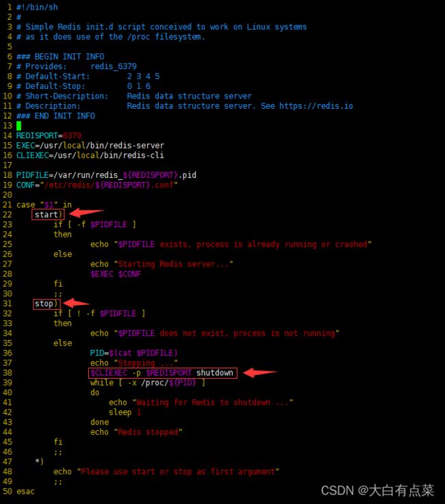Screen dimensions: 445x504
Task: Click the red arrow beside stop)
Action: click(77, 303)
